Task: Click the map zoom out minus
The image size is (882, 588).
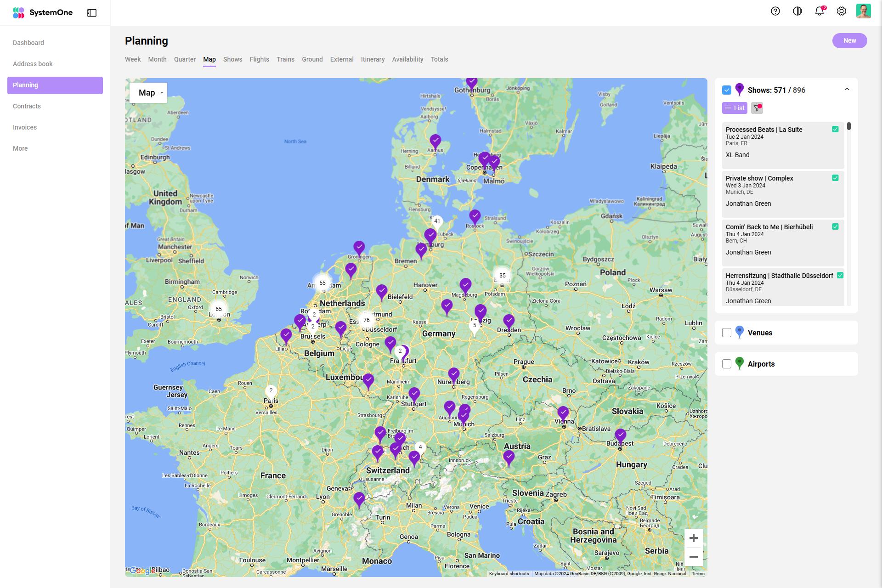Action: pyautogui.click(x=694, y=557)
